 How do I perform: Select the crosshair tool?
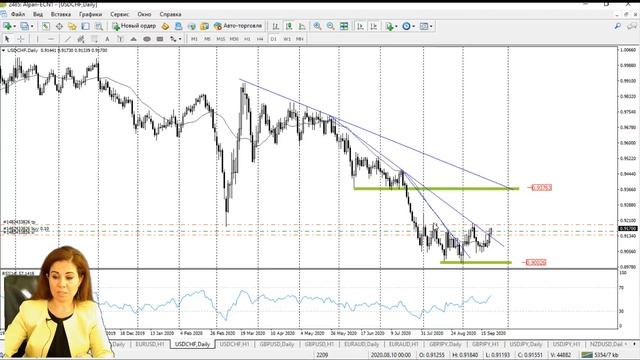pyautogui.click(x=21, y=39)
